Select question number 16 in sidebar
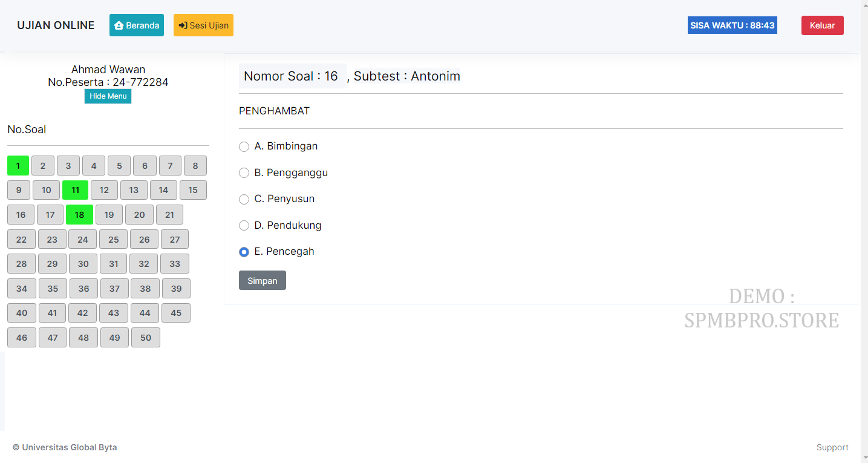868x463 pixels. click(x=21, y=215)
